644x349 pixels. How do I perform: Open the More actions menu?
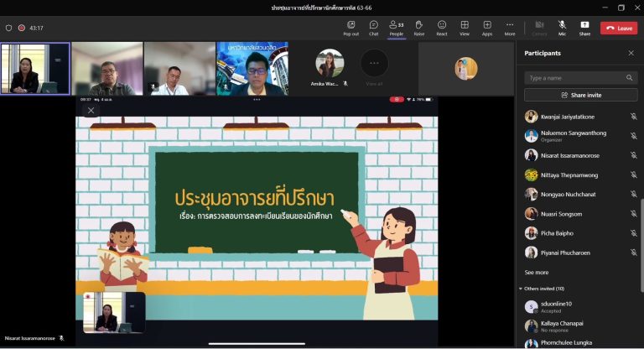pos(510,28)
